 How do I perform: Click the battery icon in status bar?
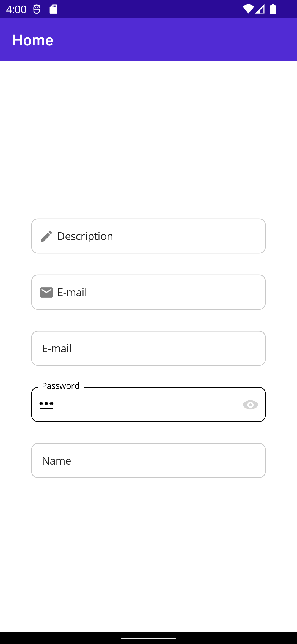(x=273, y=9)
